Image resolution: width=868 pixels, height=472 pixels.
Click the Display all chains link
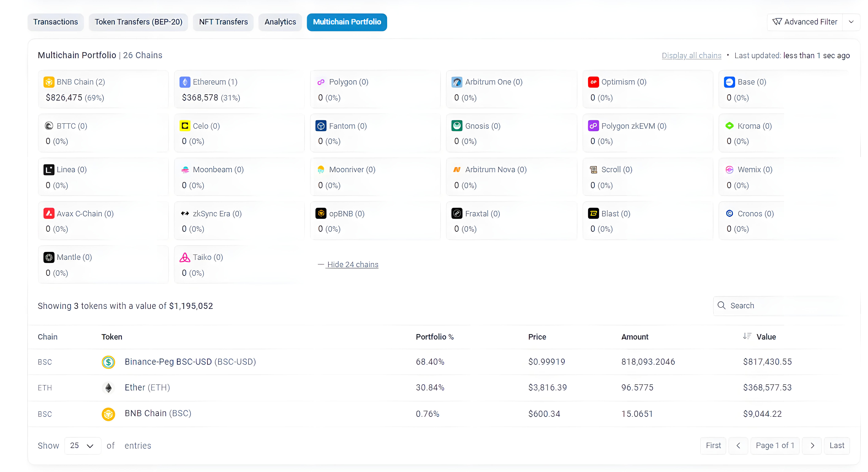[691, 56]
